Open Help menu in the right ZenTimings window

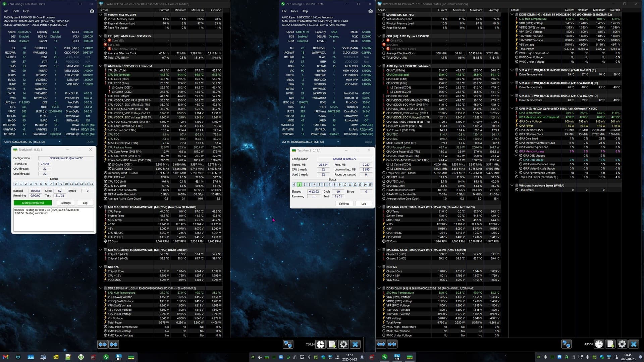[305, 11]
